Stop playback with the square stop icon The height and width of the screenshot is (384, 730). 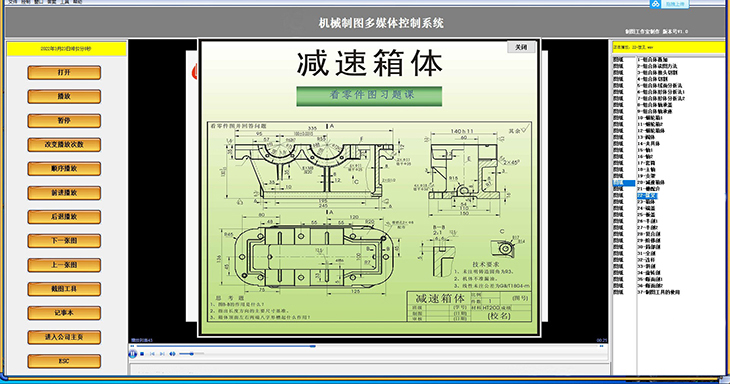point(142,354)
